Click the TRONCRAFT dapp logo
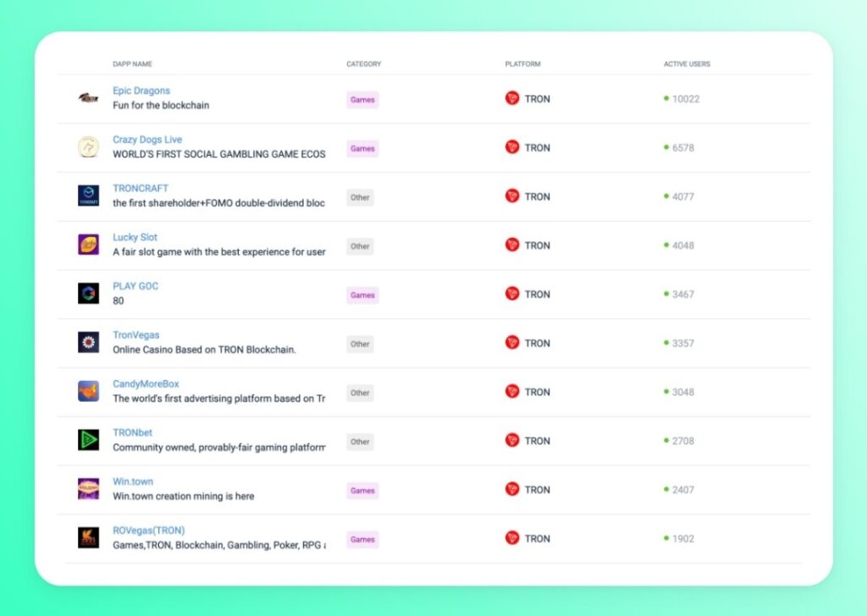867x616 pixels. [88, 195]
